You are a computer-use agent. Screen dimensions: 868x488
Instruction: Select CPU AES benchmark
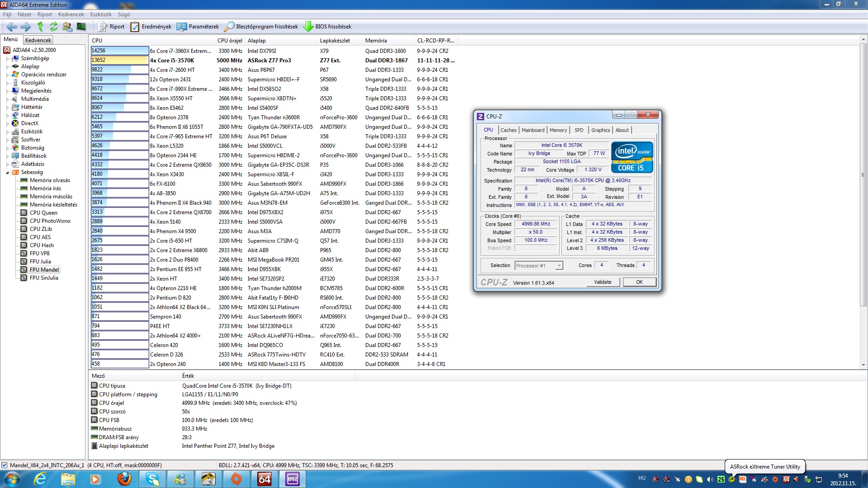tap(40, 237)
